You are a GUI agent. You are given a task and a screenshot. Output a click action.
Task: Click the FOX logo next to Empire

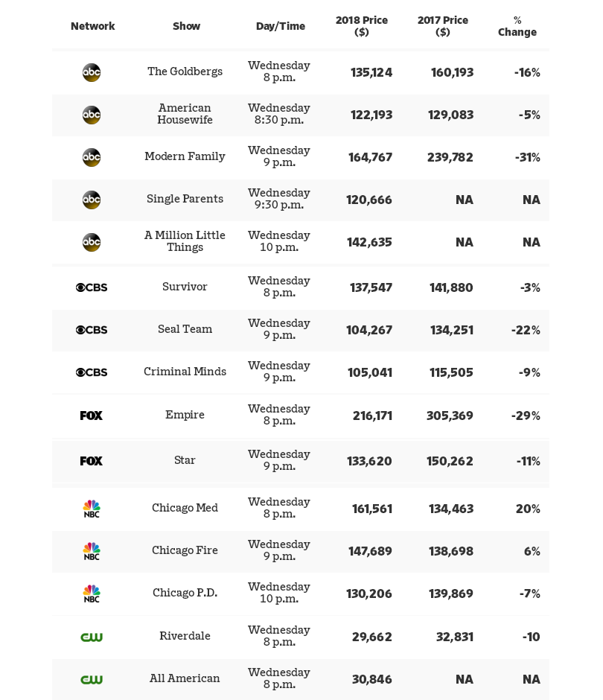[92, 416]
